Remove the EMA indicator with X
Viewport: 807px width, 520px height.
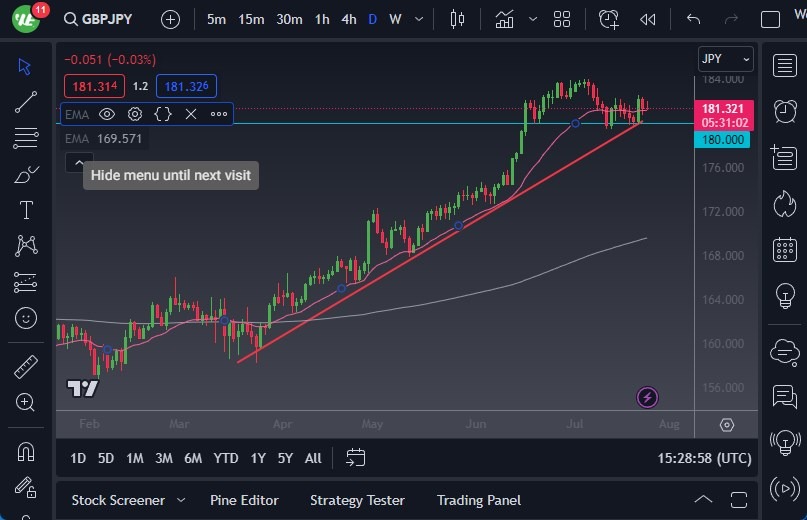191,114
